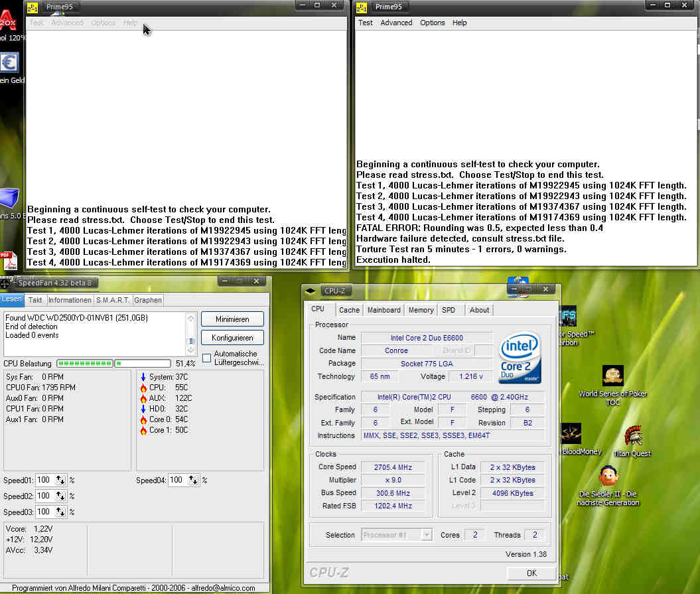Click the '1202.4 MHz' rated FSB value
Image resolution: width=700 pixels, height=594 pixels.
click(393, 506)
